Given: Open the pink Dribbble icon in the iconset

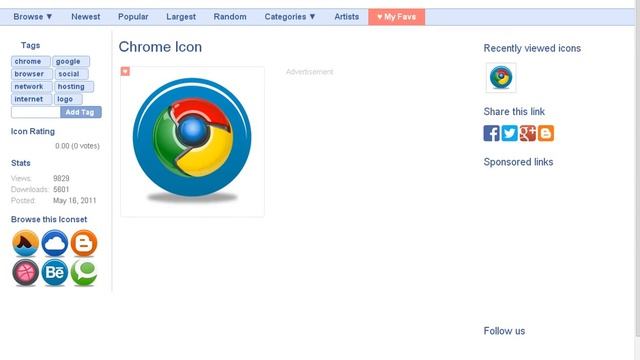Looking at the screenshot, I should tap(26, 272).
